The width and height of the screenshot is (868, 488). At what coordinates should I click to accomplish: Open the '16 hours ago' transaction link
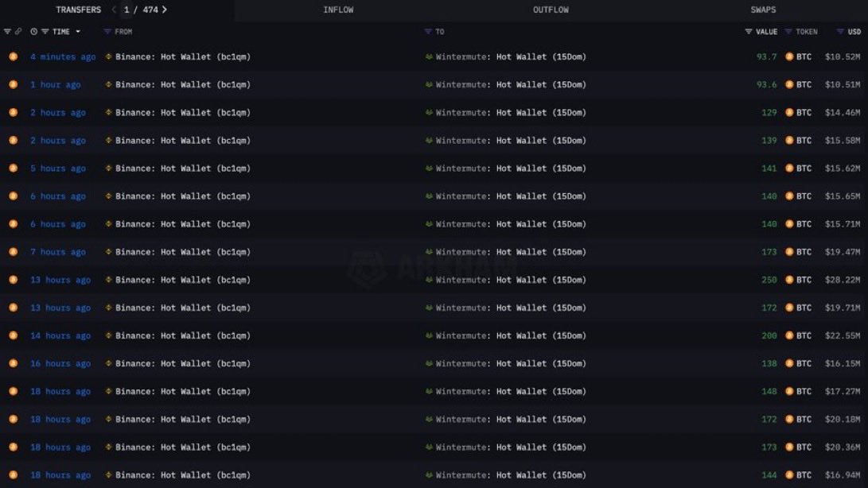(x=60, y=363)
